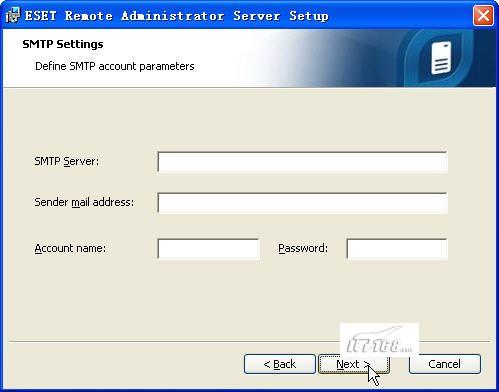Image resolution: width=499 pixels, height=392 pixels.
Task: Click the 'ESET Remote Administrator Server Setup' title
Action: pos(177,16)
